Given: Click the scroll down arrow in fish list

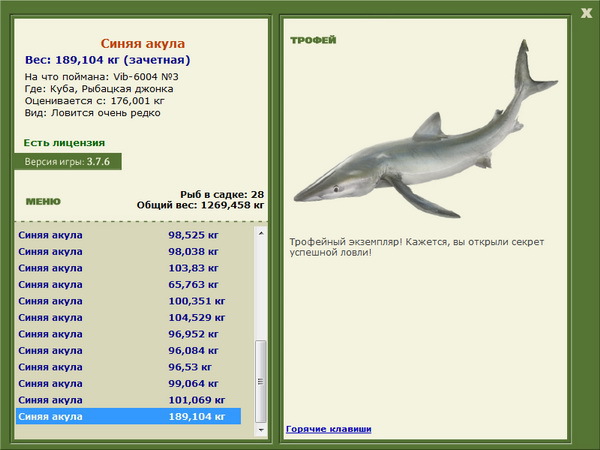Looking at the screenshot, I should click(261, 430).
